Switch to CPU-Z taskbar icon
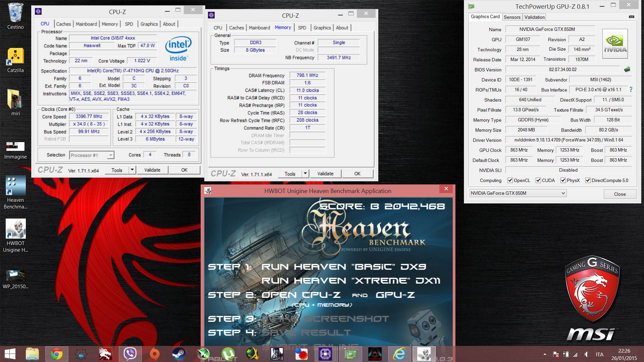This screenshot has height=362, width=644. coord(325,354)
